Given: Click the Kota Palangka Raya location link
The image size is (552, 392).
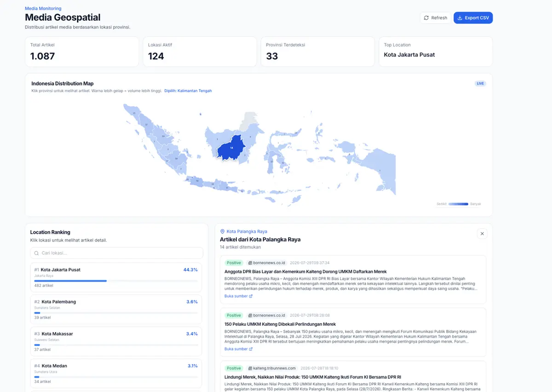Looking at the screenshot, I should point(247,231).
